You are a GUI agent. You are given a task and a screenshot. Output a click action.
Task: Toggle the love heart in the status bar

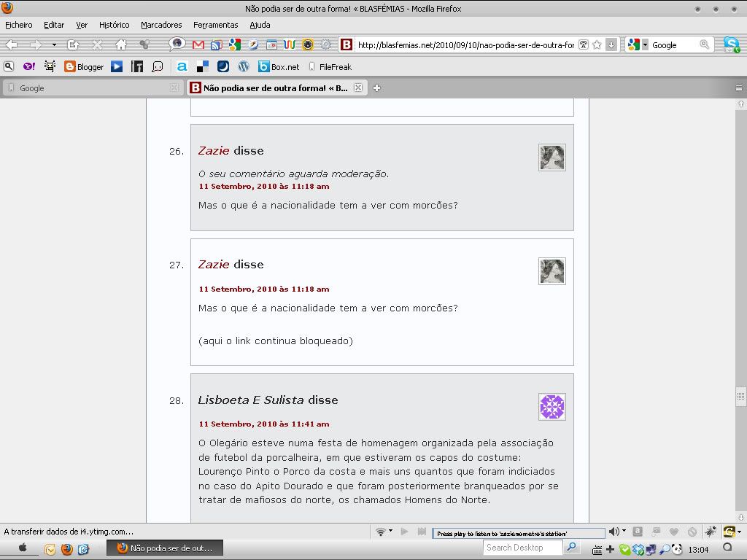point(674,532)
